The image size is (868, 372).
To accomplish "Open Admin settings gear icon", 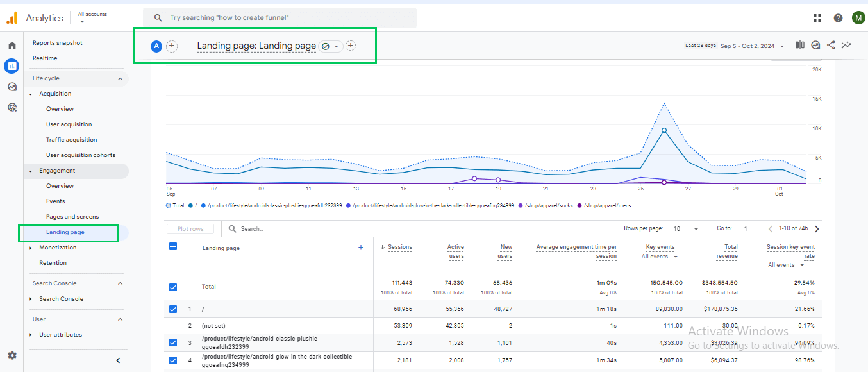I will tap(12, 355).
